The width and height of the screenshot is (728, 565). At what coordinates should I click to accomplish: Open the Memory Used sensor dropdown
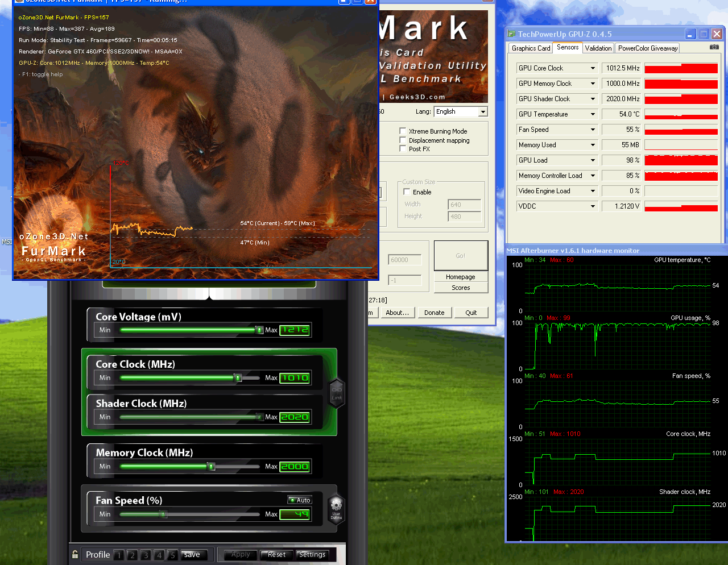pos(593,145)
